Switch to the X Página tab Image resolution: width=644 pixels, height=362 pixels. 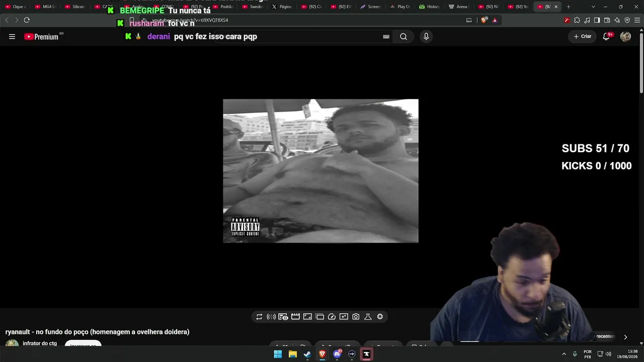point(282,7)
